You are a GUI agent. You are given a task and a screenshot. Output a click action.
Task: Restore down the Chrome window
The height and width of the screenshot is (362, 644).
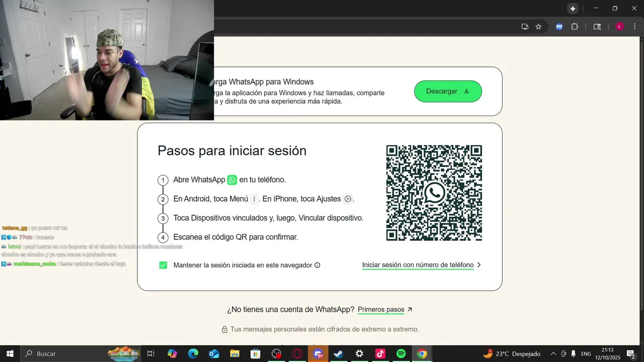tap(615, 9)
